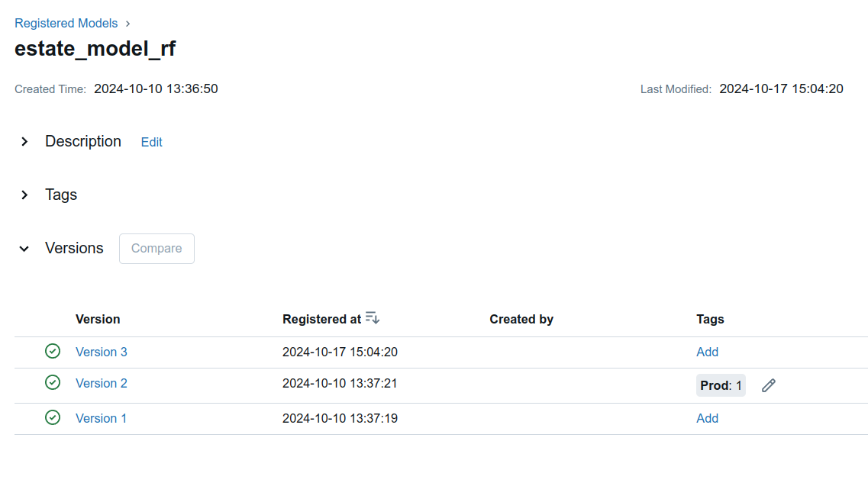Image resolution: width=868 pixels, height=486 pixels.
Task: Add a tag to Version 3
Action: (707, 352)
